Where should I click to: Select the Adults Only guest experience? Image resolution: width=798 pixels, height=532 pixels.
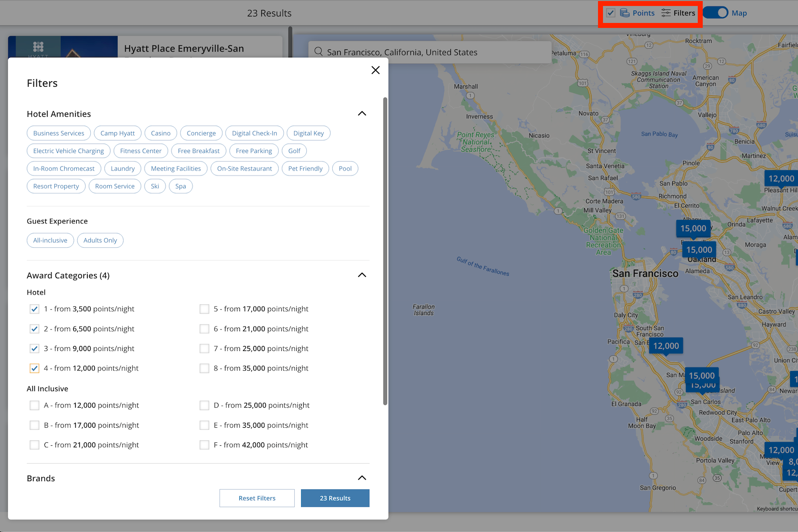[x=100, y=240]
